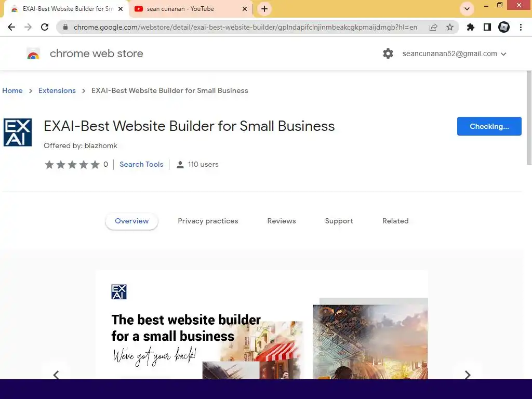Click the EXAI breadcrumb page name
Viewport: 532px width, 399px height.
pyautogui.click(x=170, y=90)
